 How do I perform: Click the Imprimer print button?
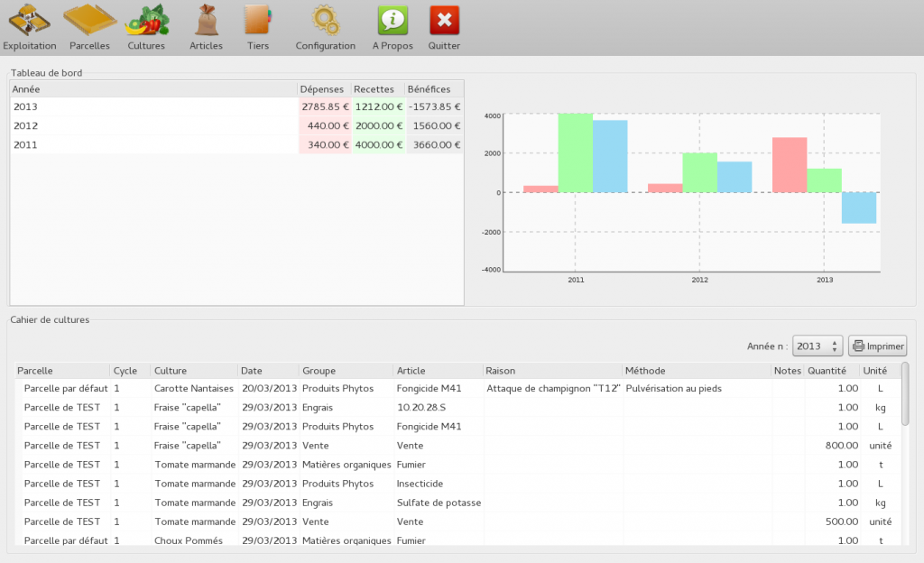coord(877,346)
